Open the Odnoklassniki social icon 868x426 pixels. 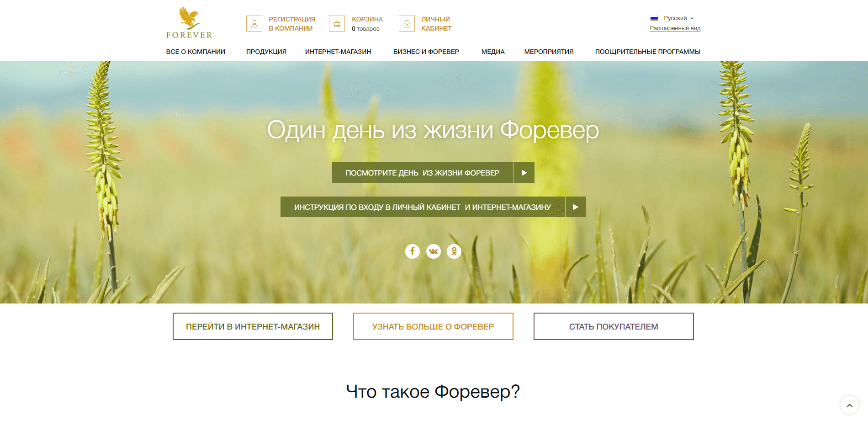pos(454,251)
